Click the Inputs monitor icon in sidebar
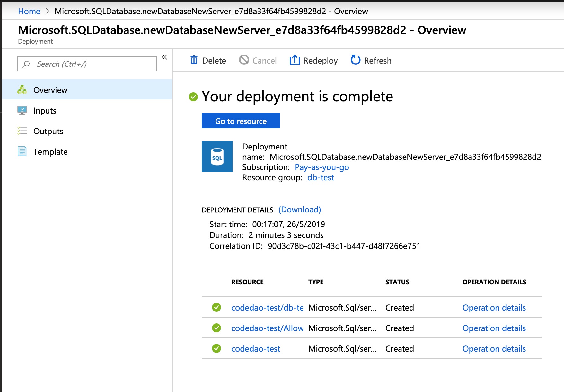Viewport: 564px width, 392px height. (x=22, y=110)
